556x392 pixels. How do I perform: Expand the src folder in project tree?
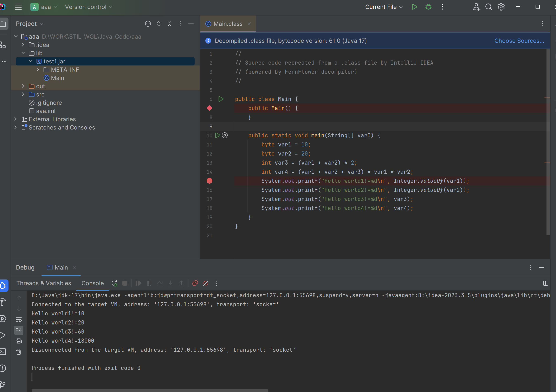tap(23, 94)
